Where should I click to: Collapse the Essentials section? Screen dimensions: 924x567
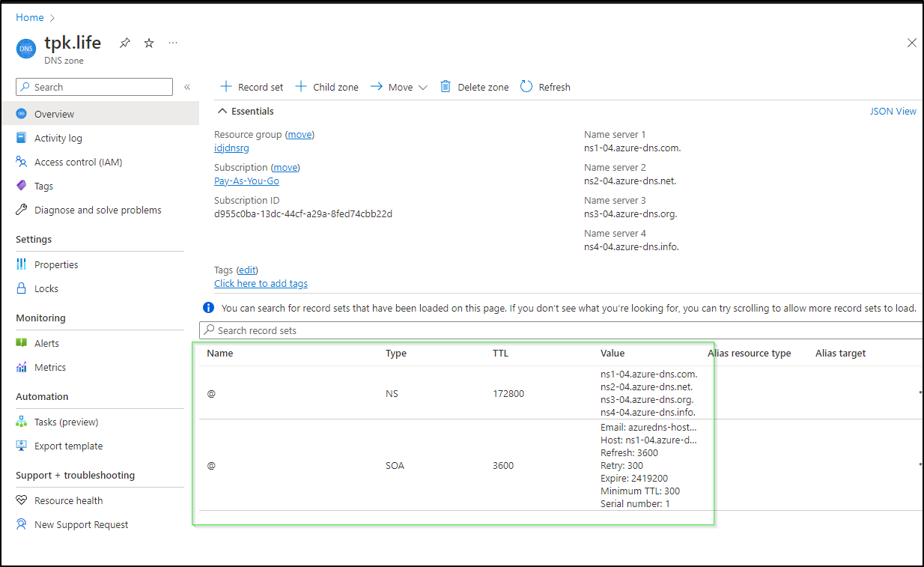click(x=246, y=111)
